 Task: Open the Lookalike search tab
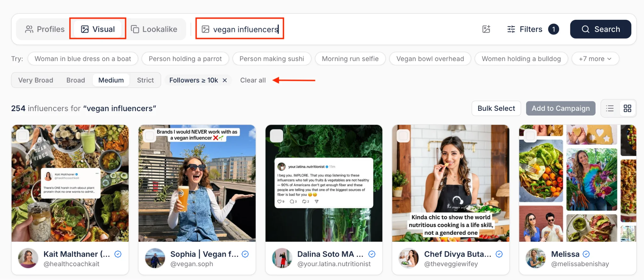(154, 29)
